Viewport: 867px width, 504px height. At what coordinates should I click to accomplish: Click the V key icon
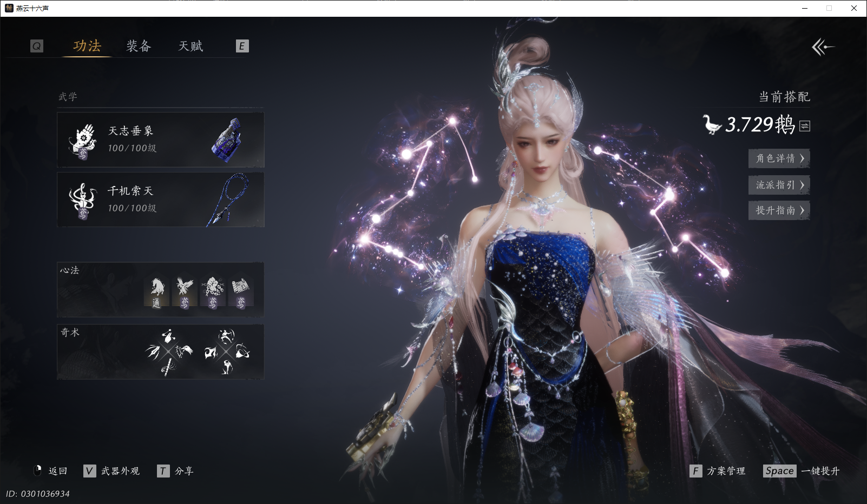coord(90,471)
